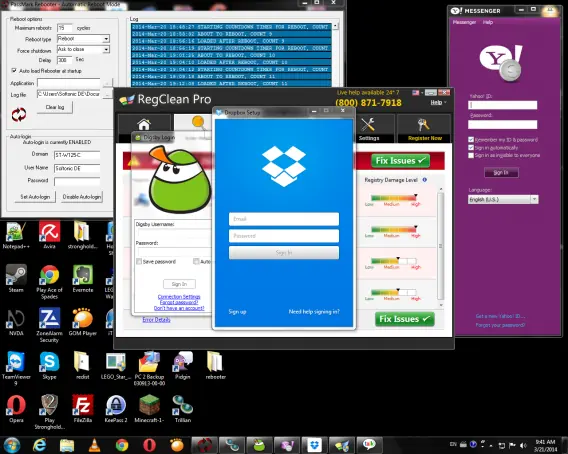Switch to the Register Now tab

pyautogui.click(x=425, y=129)
